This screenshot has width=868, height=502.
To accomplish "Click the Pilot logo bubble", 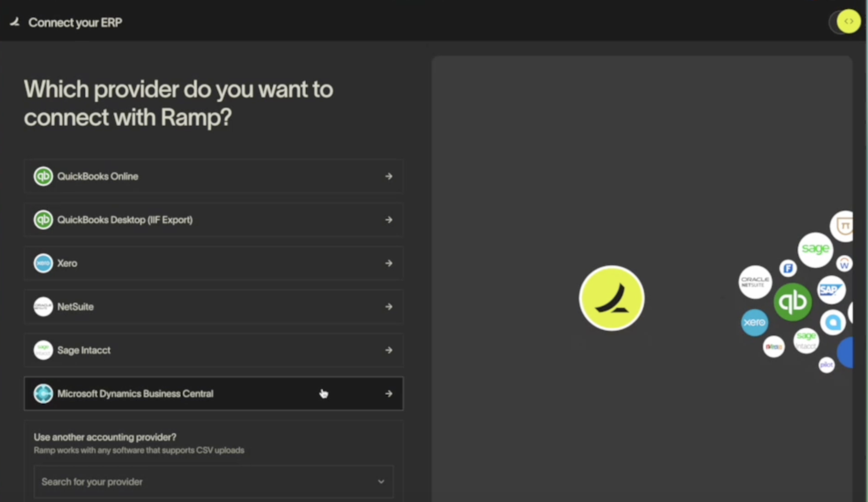I will [826, 365].
